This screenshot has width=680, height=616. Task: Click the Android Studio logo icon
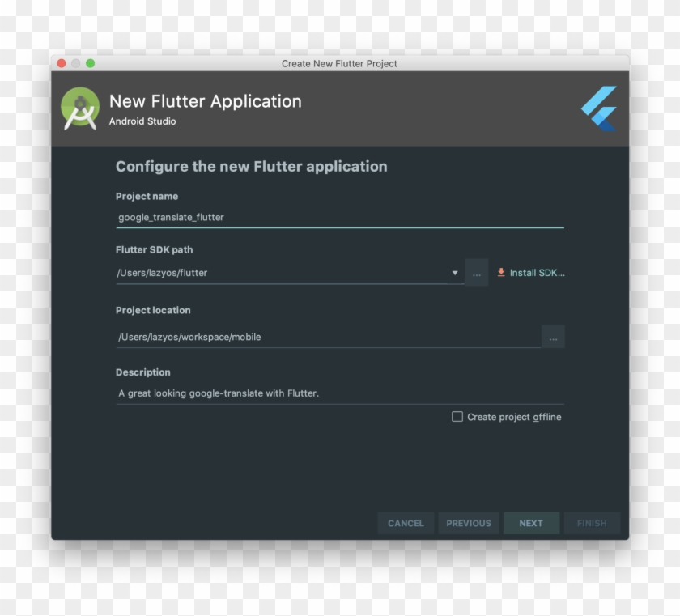pyautogui.click(x=81, y=107)
